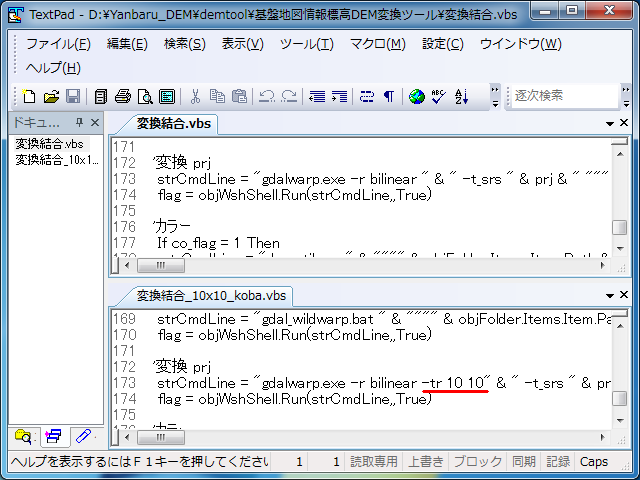Toggle visible paragraph marks (¶)
The image size is (640, 480).
(x=388, y=96)
